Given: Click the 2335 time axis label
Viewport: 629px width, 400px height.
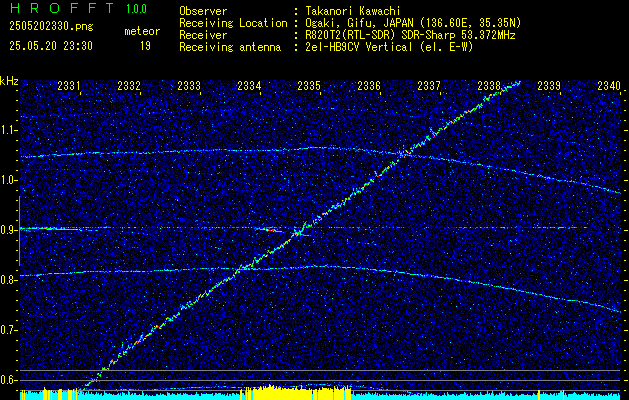Looking at the screenshot, I should pyautogui.click(x=309, y=86).
